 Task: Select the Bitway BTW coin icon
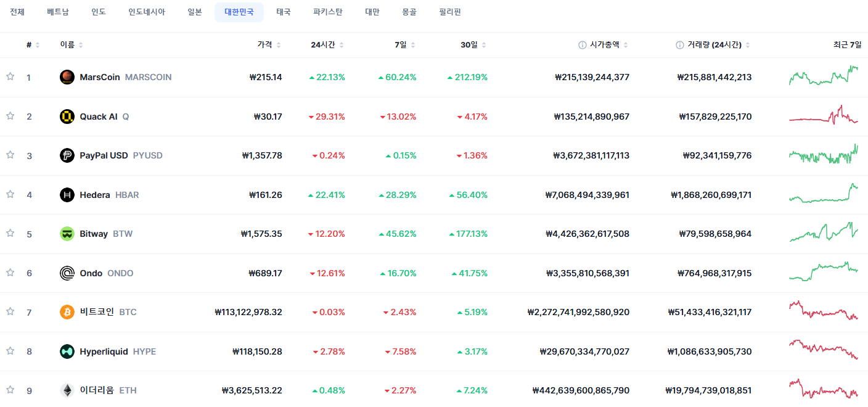point(67,234)
